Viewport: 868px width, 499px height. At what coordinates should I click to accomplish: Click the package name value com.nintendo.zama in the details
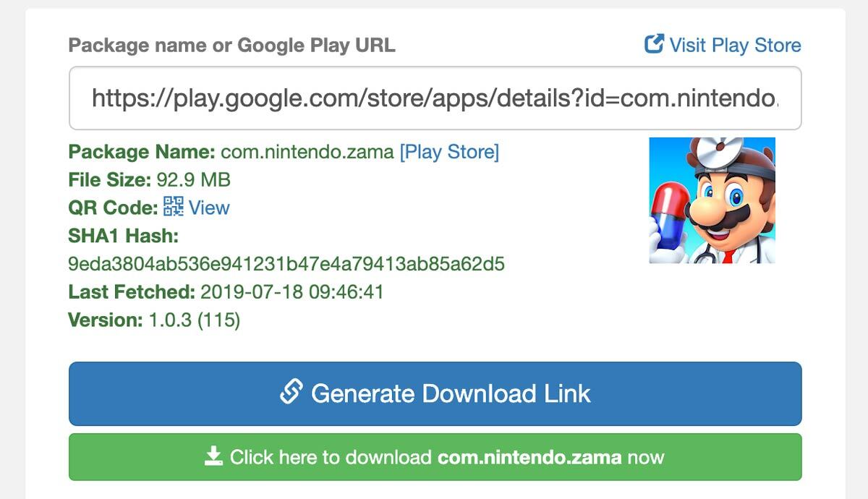coord(307,152)
